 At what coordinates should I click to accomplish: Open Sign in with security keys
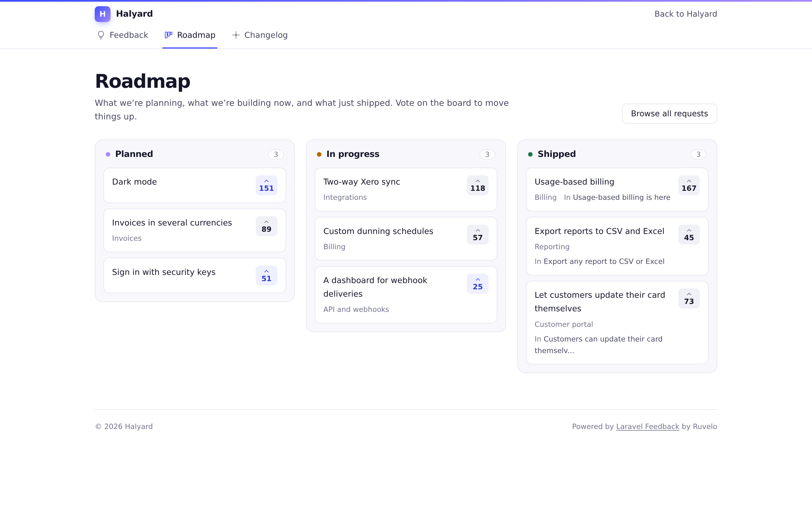164,272
